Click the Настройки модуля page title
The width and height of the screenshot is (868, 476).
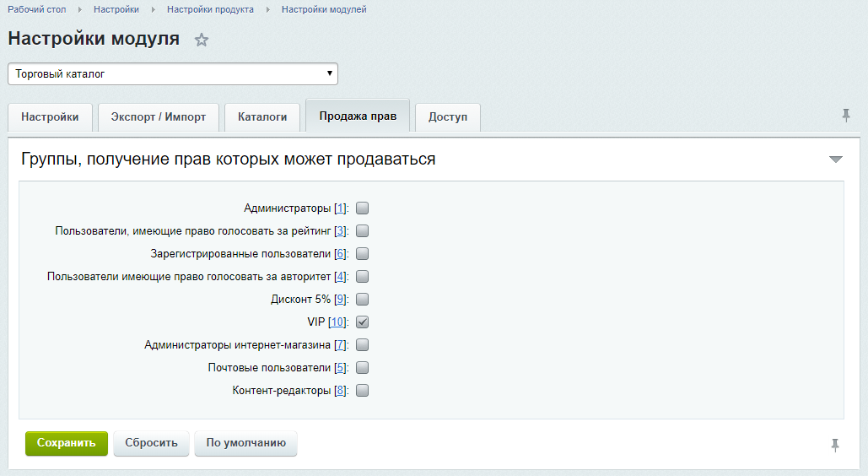tap(94, 39)
